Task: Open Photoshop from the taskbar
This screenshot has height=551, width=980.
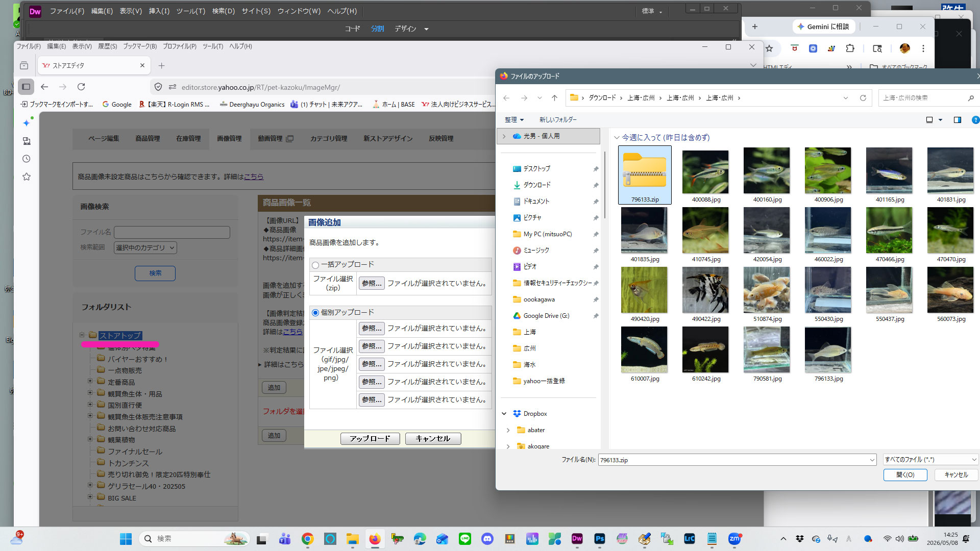Action: point(599,539)
